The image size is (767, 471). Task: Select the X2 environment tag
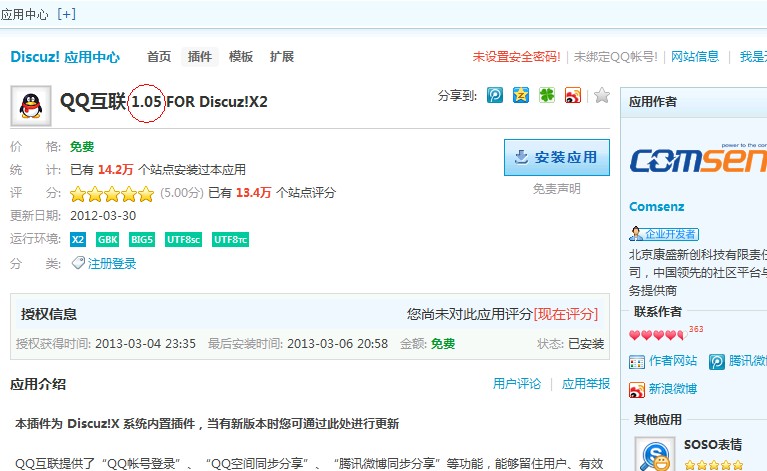78,240
